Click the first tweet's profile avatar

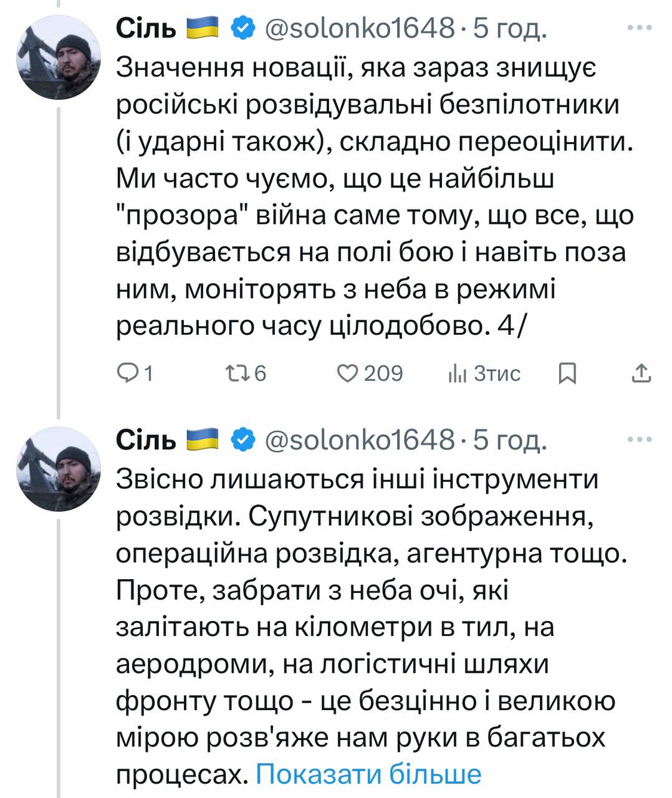[x=58, y=58]
